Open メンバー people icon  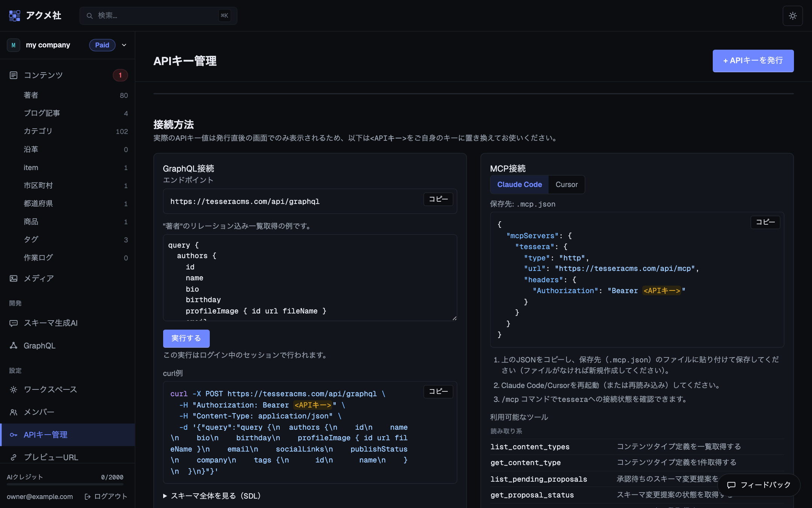[14, 412]
